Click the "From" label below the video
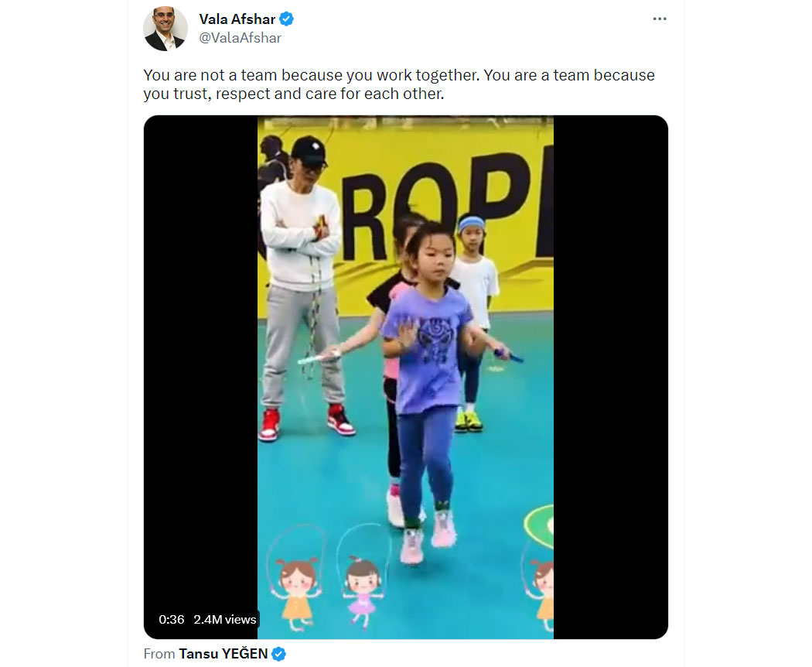 tap(159, 654)
